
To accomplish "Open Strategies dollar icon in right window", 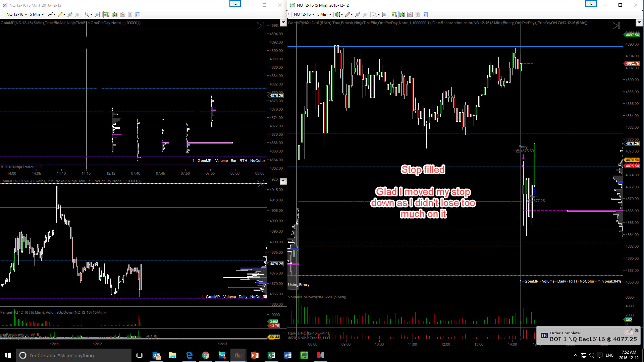I will [x=418, y=14].
